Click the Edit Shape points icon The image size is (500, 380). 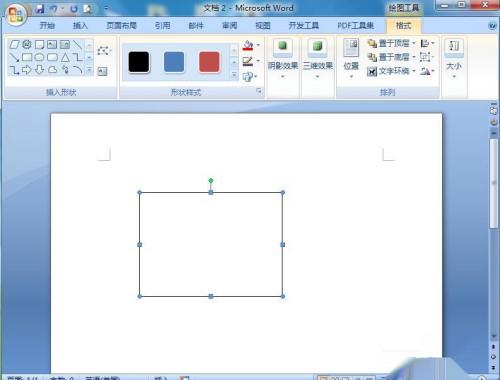103,51
